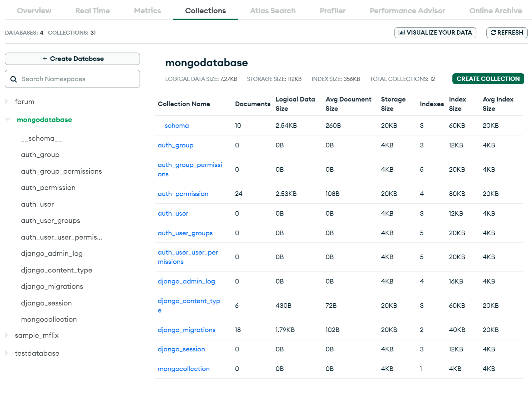Click the 430B value in django_content_type row
This screenshot has height=394, width=532.
click(x=283, y=305)
